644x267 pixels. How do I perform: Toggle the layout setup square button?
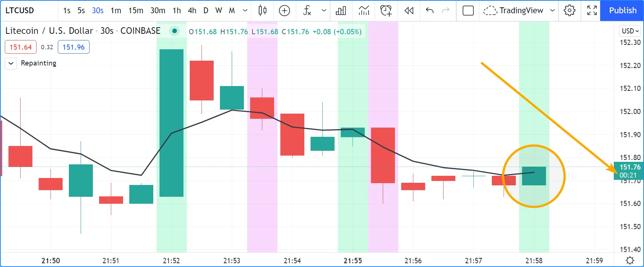(468, 11)
